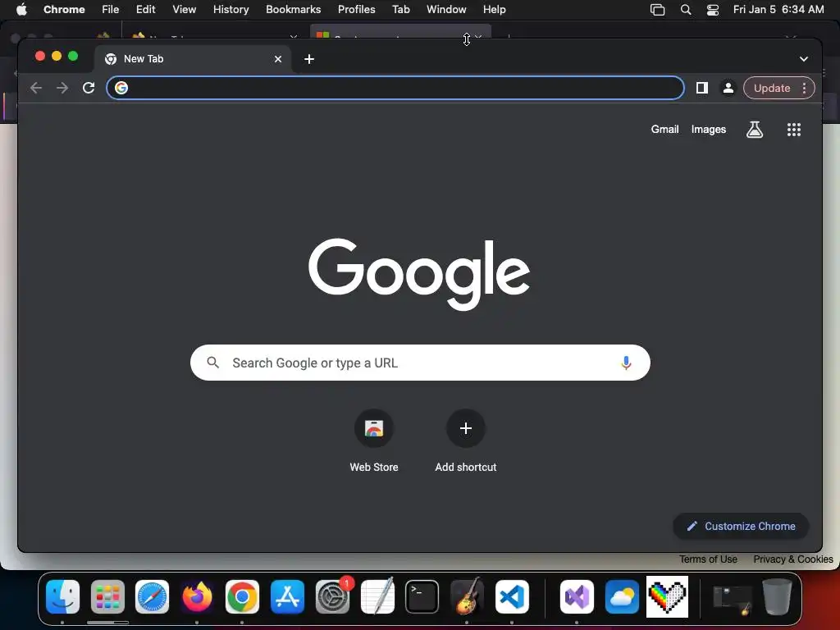Click the Add shortcut button

tap(466, 441)
